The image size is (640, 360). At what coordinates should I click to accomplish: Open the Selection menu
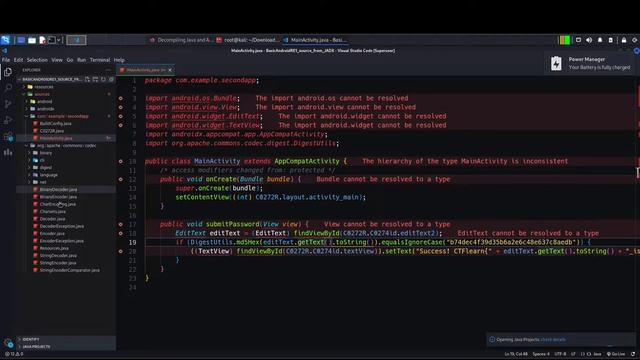(x=37, y=60)
